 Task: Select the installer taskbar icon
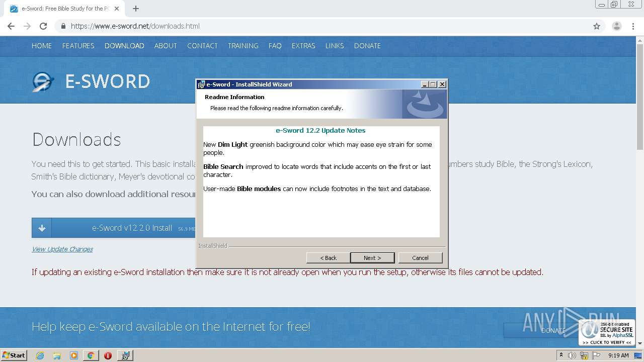pos(125,355)
